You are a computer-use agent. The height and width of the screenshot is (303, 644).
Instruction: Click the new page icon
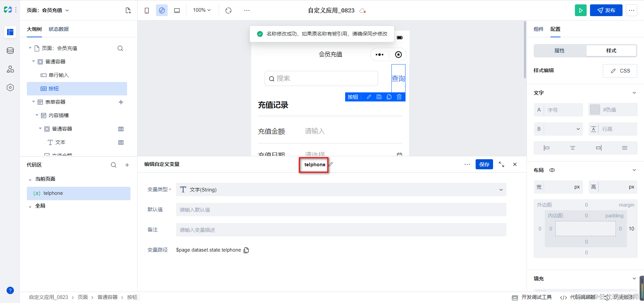[128, 10]
